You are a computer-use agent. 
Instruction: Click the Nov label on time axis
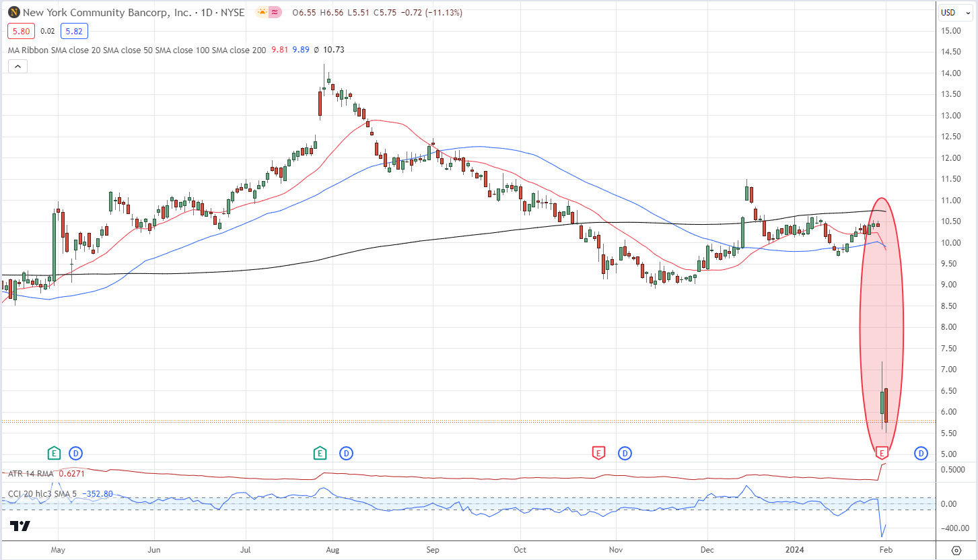(x=615, y=549)
